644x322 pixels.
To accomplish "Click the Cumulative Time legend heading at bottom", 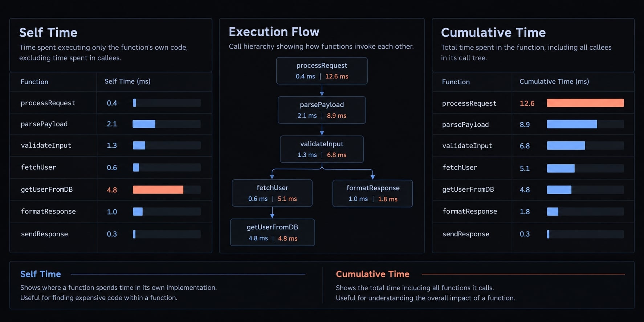I will click(372, 274).
